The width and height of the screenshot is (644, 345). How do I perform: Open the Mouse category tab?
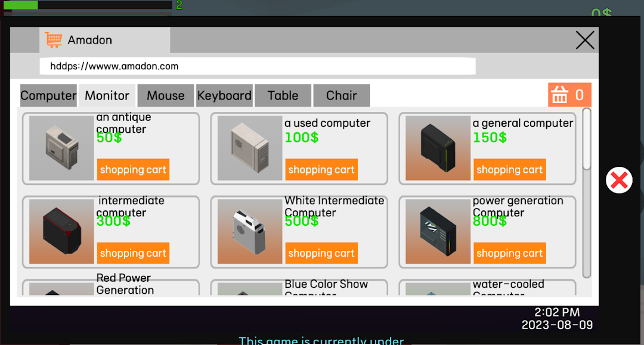(x=166, y=95)
